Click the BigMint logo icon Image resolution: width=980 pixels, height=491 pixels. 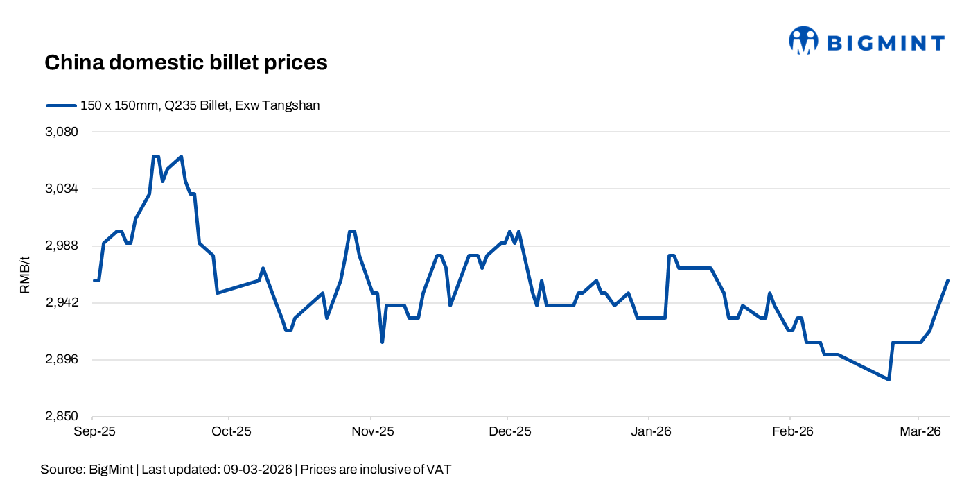(x=803, y=41)
